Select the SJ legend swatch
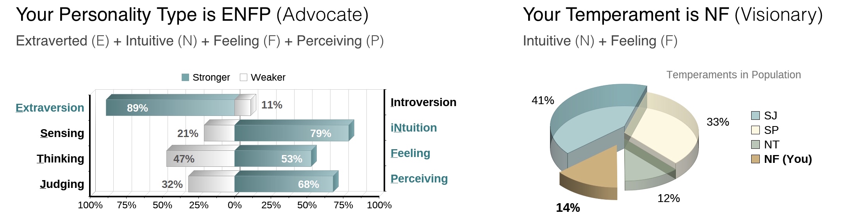 click(755, 116)
